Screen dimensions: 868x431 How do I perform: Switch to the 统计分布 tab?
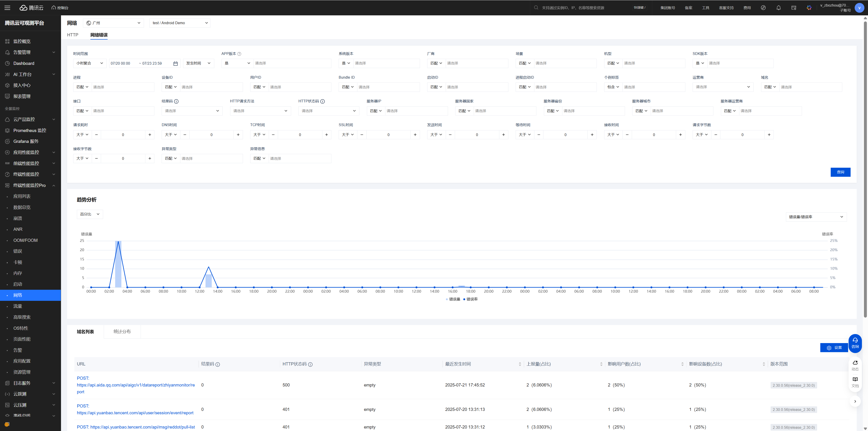(x=122, y=332)
